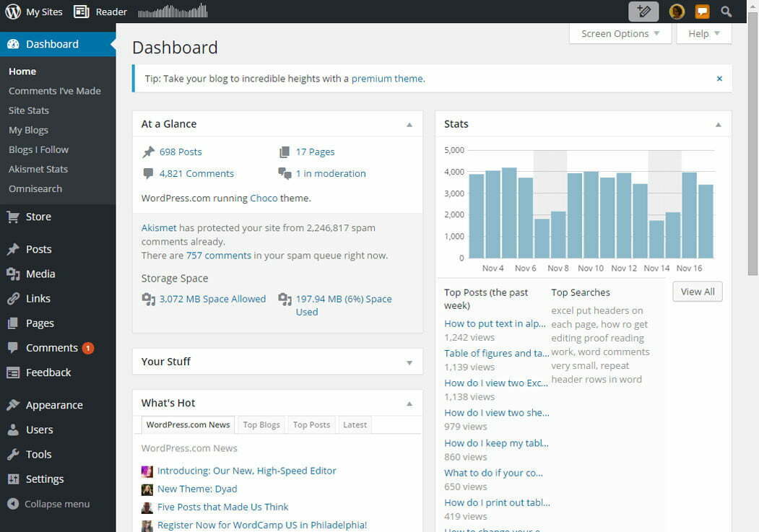Screen dimensions: 759x532
Task: Click the View All stats button
Action: tap(698, 292)
